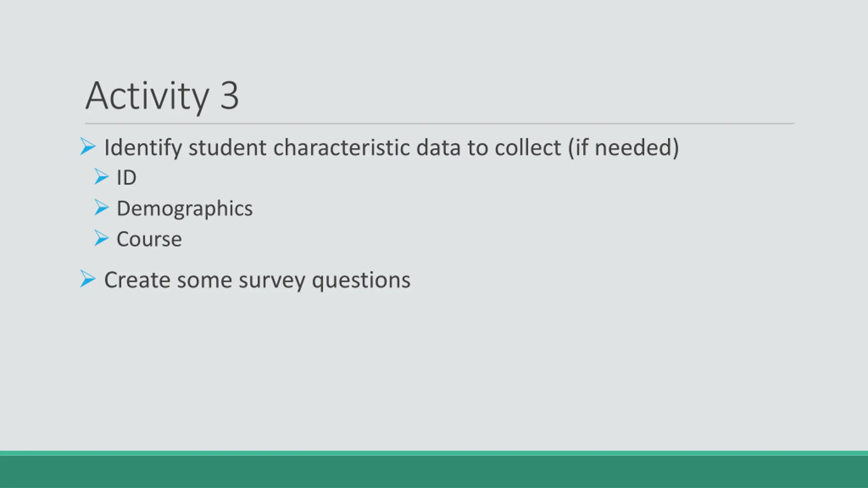Click the arrow bullet before Create some survey
Screen dimensions: 868x488
coord(88,279)
